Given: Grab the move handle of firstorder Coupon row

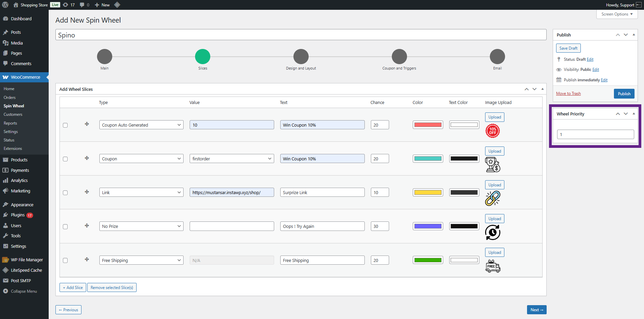Looking at the screenshot, I should tap(87, 158).
